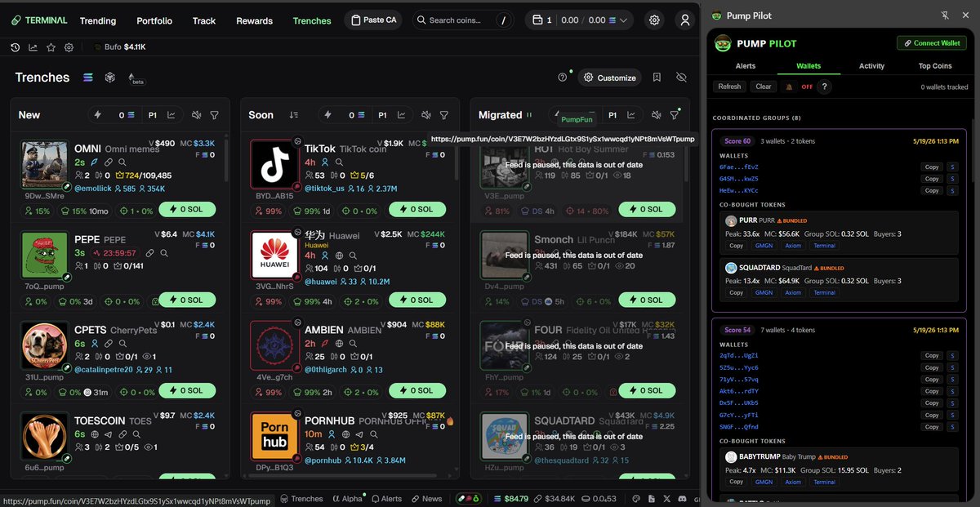Open the help question-mark icon near Customize
The height and width of the screenshot is (507, 980).
click(562, 78)
